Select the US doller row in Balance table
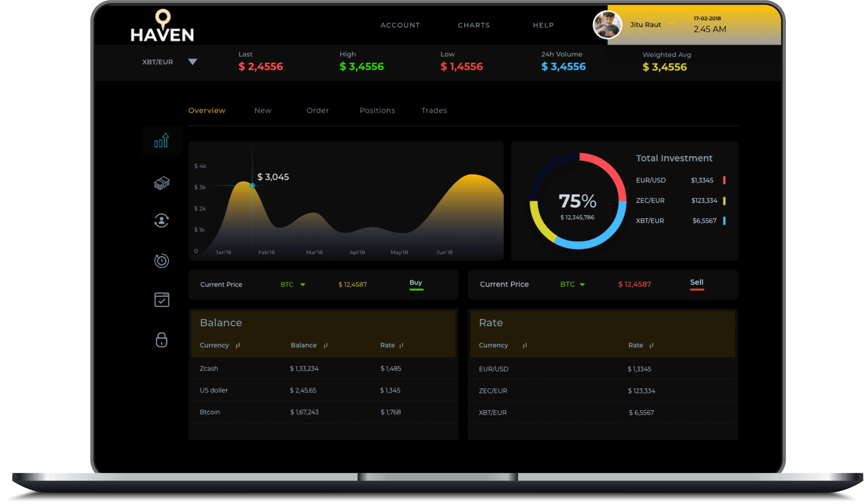Screen dimensions: 864x504 (x=323, y=391)
